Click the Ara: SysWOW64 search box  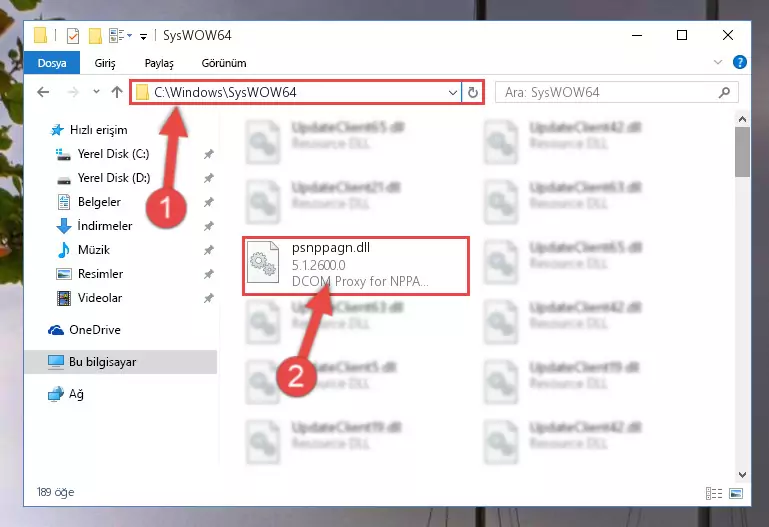coord(616,92)
